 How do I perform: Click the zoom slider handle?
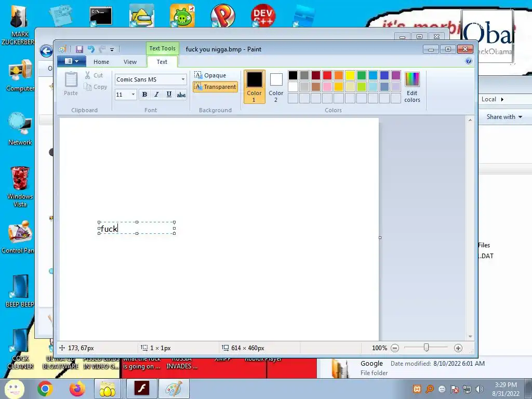click(x=426, y=348)
